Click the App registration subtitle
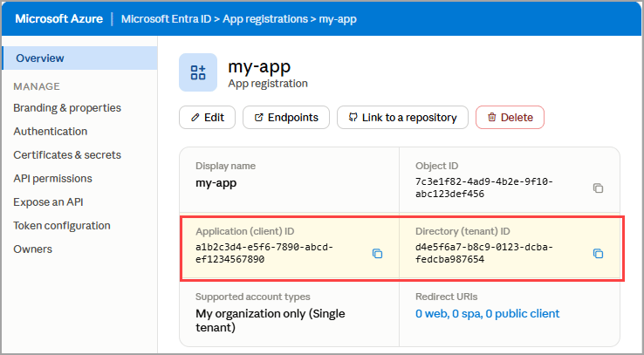Image resolution: width=644 pixels, height=355 pixels. click(268, 84)
